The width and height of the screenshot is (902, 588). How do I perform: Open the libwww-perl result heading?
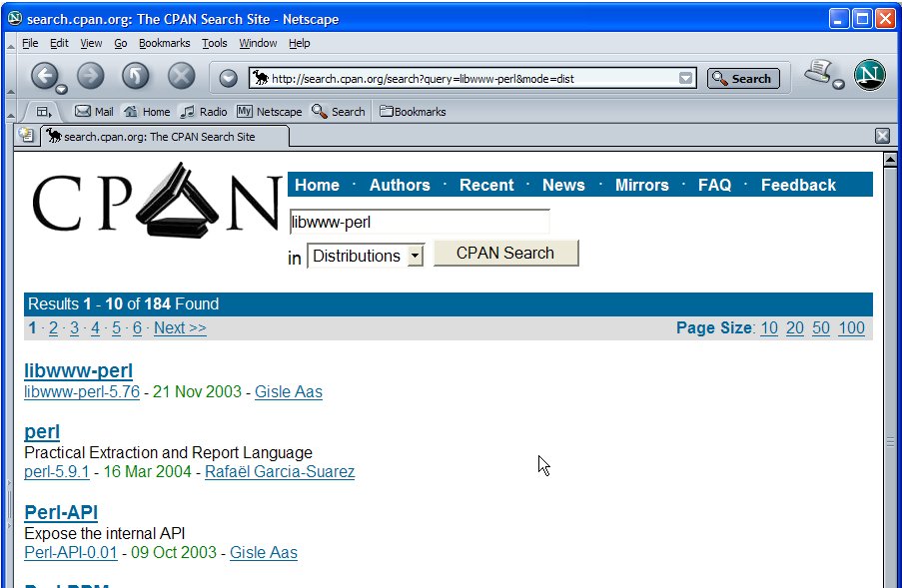78,370
